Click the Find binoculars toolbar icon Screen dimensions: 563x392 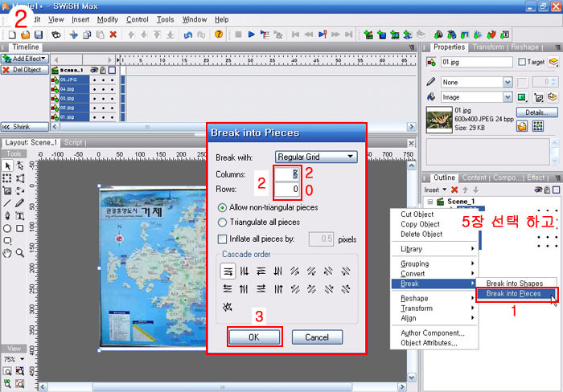point(56,35)
